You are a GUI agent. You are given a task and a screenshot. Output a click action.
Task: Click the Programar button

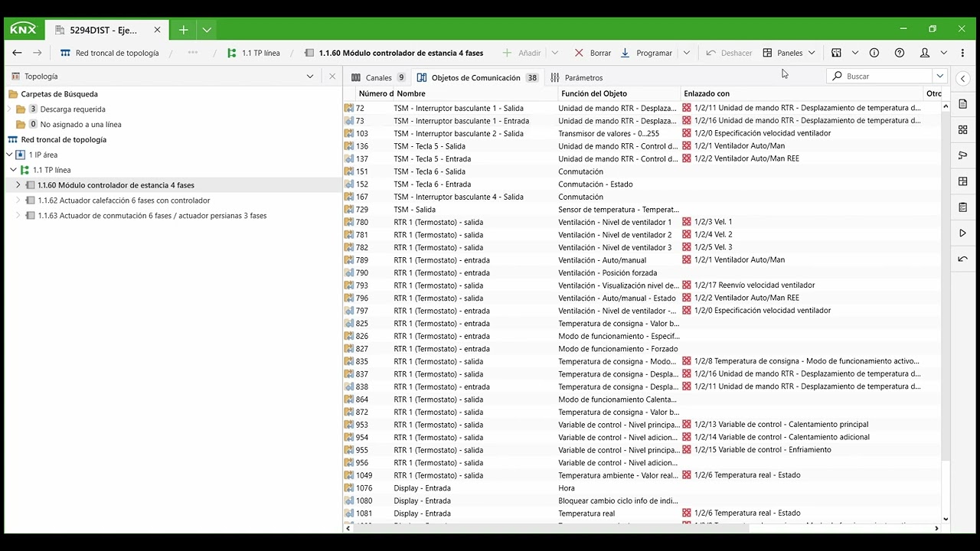(646, 53)
